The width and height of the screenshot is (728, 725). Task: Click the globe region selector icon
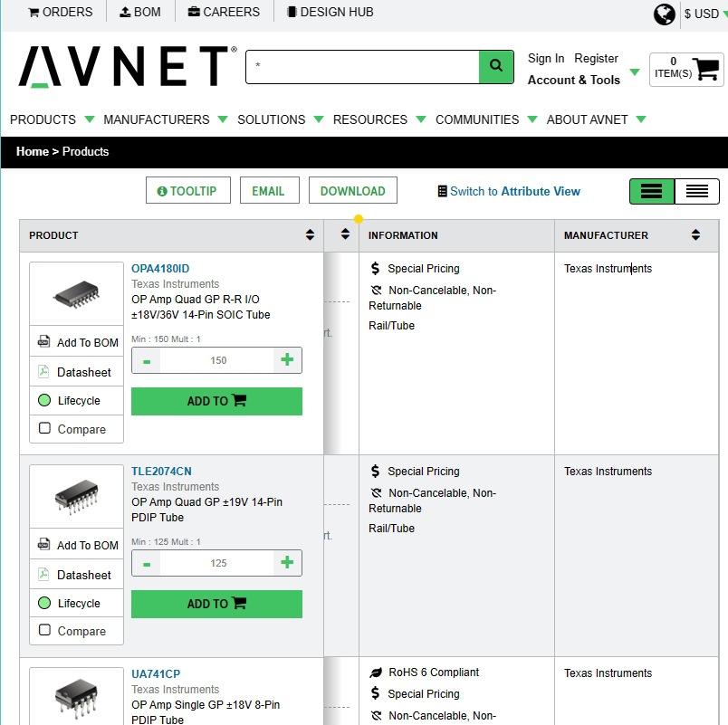click(664, 14)
